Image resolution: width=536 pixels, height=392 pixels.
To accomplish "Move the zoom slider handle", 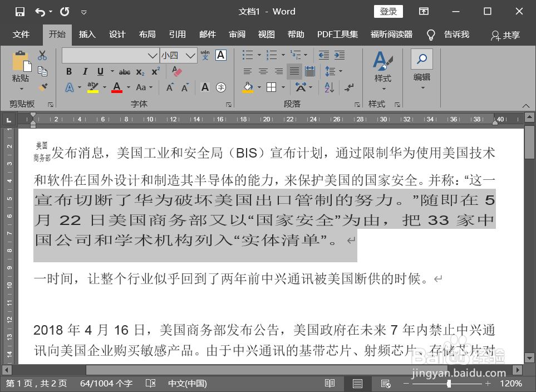I will pyautogui.click(x=449, y=384).
